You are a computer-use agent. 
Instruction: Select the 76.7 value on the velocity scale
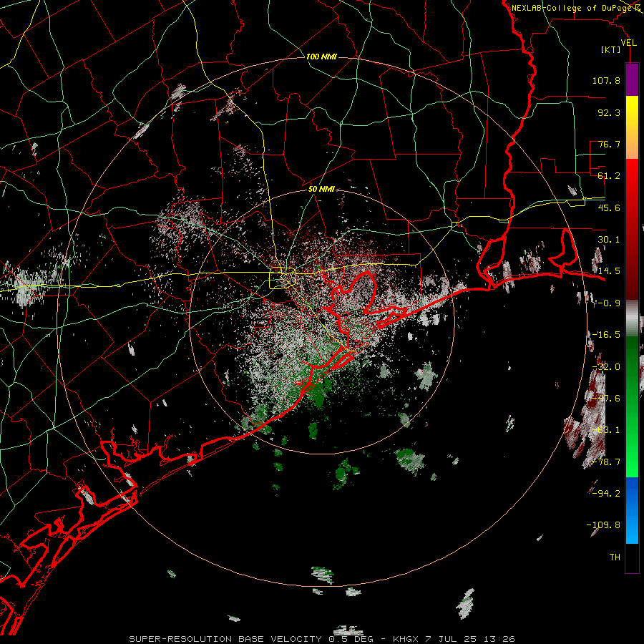[609, 144]
